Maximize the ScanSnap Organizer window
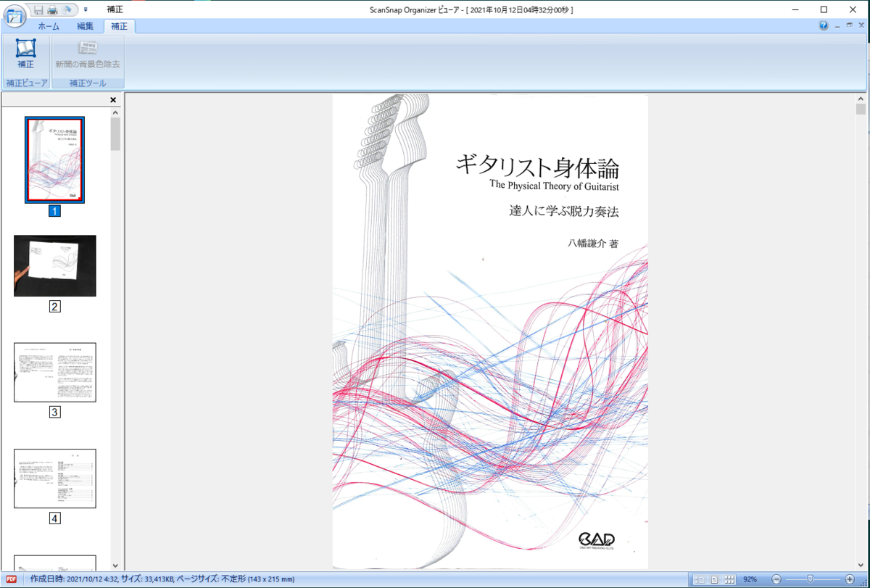 824,9
